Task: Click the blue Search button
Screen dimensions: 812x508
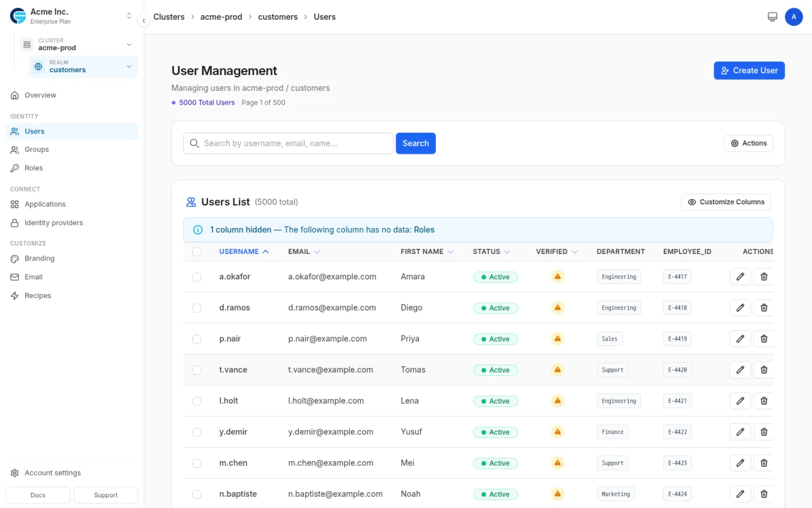Action: (x=416, y=143)
